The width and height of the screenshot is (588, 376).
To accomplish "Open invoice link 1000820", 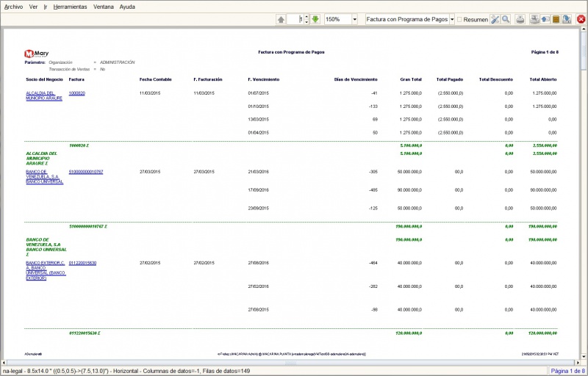I will (x=77, y=93).
